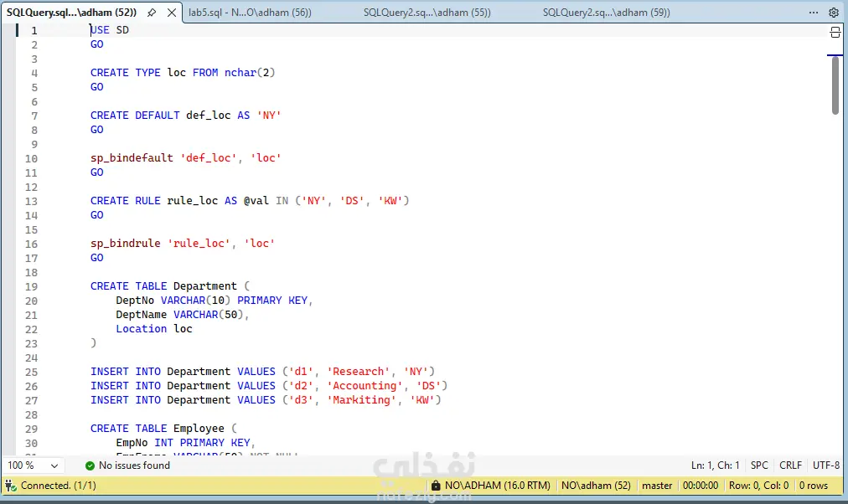848x504 pixels.
Task: Open the tab settings gear icon
Action: [x=834, y=13]
